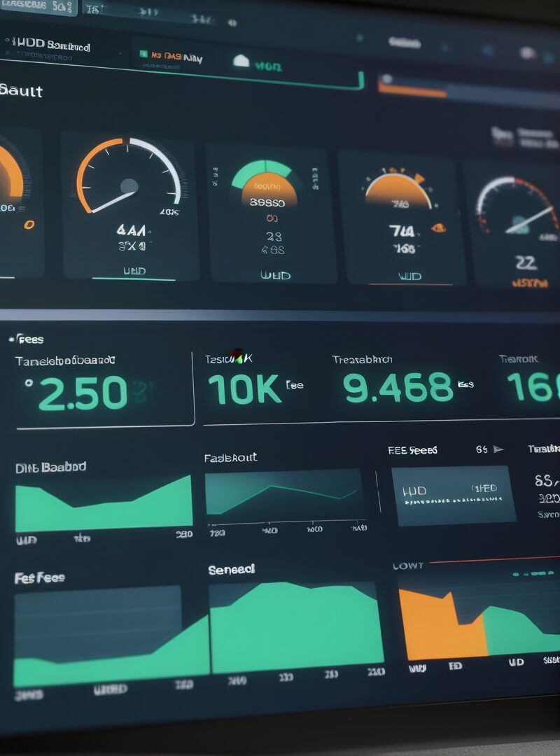Click the play arrow next to FEE Seed
Image resolution: width=560 pixels, height=756 pixels.
498,449
